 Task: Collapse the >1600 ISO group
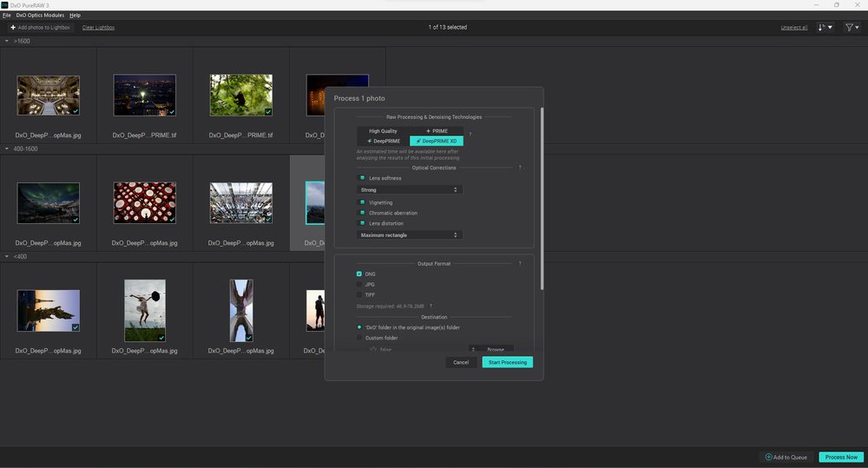[7, 41]
